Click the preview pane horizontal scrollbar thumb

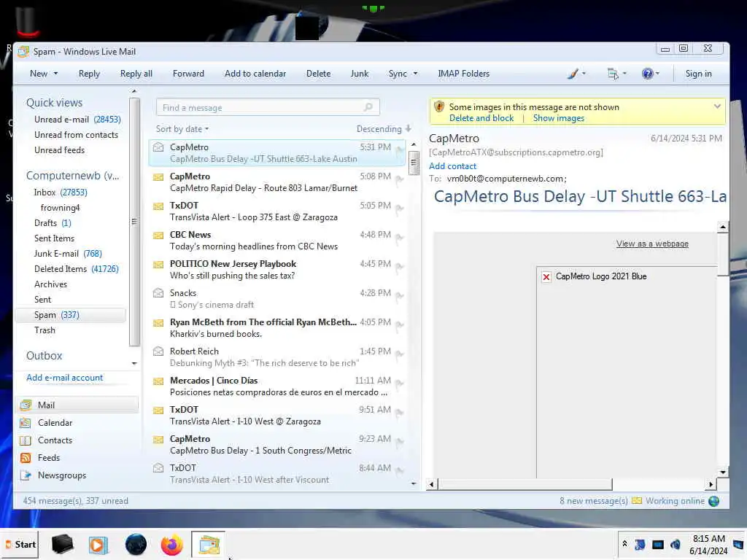[525, 484]
